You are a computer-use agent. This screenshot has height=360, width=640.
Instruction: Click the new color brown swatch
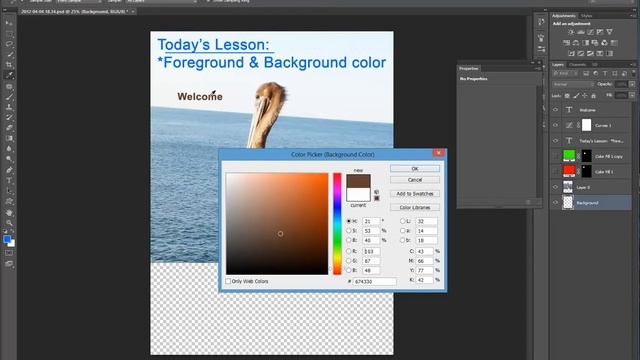click(x=358, y=181)
